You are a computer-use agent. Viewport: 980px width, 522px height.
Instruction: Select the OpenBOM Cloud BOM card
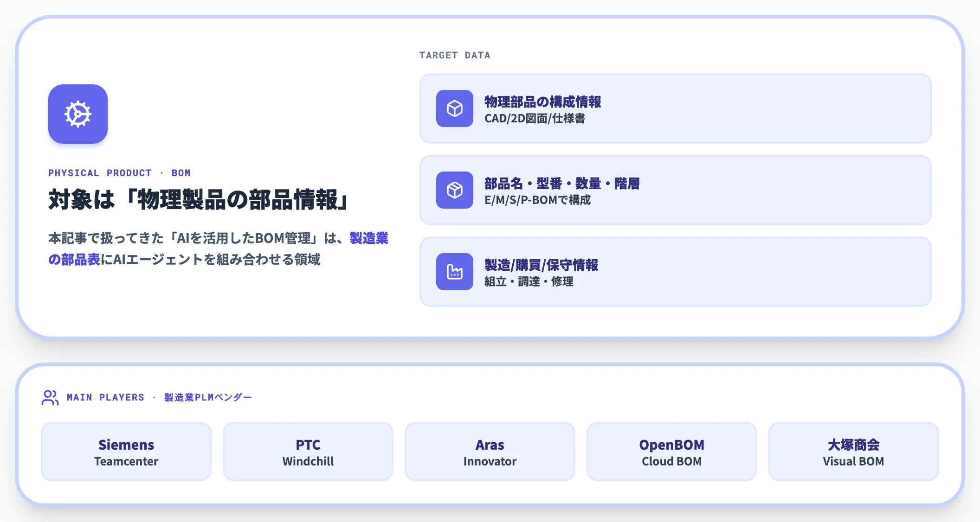click(672, 452)
